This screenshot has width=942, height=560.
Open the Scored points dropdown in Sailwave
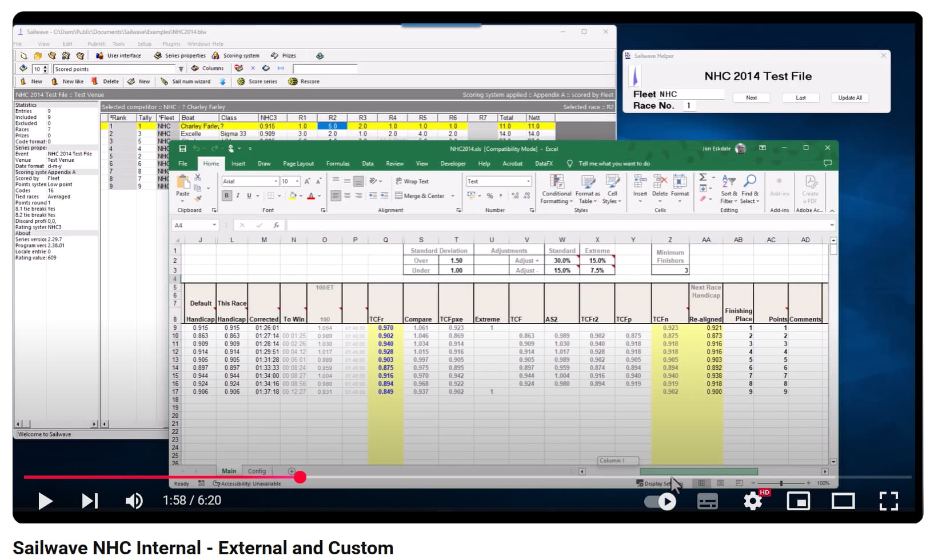(181, 69)
